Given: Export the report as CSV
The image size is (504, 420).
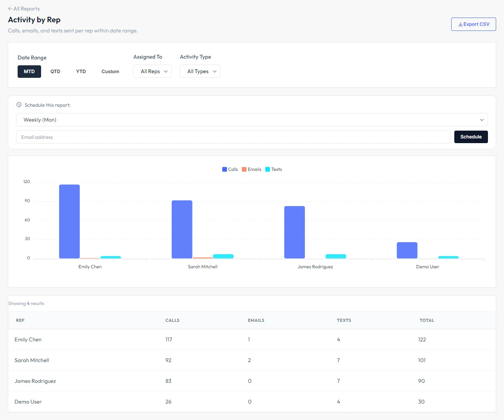Looking at the screenshot, I should pos(473,24).
